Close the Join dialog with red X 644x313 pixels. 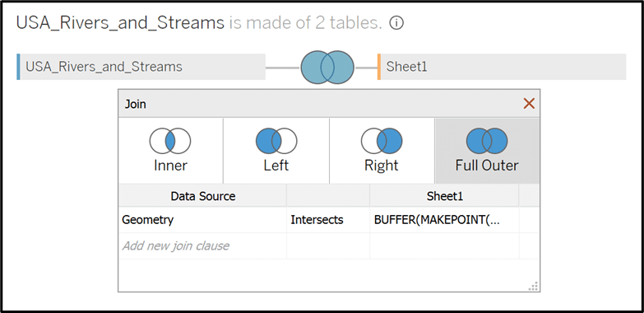tap(529, 104)
